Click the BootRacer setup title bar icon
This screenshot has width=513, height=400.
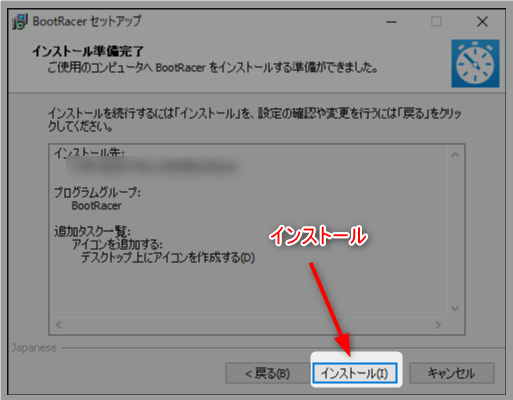(20, 22)
